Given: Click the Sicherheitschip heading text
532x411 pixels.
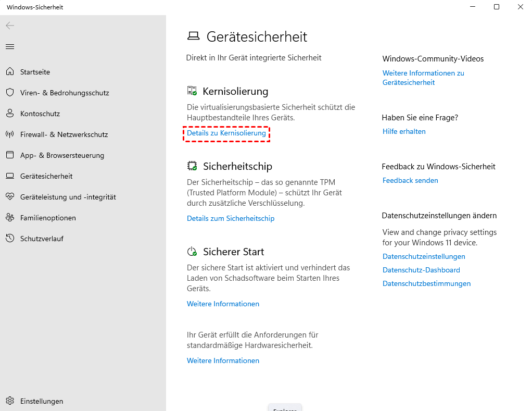Looking at the screenshot, I should [x=237, y=166].
